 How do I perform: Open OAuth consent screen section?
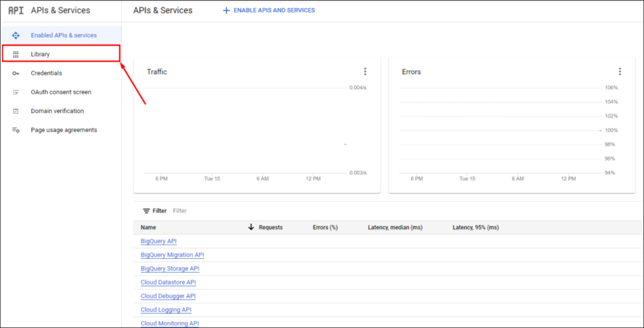[61, 92]
